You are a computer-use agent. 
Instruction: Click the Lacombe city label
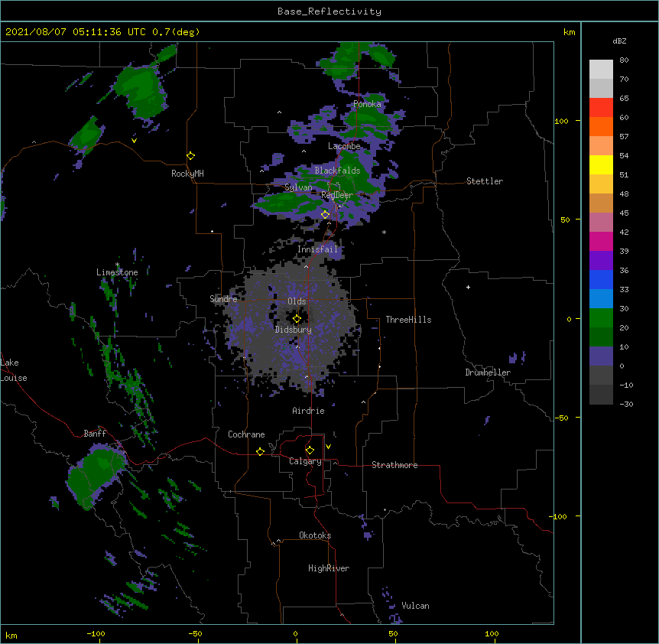(344, 146)
